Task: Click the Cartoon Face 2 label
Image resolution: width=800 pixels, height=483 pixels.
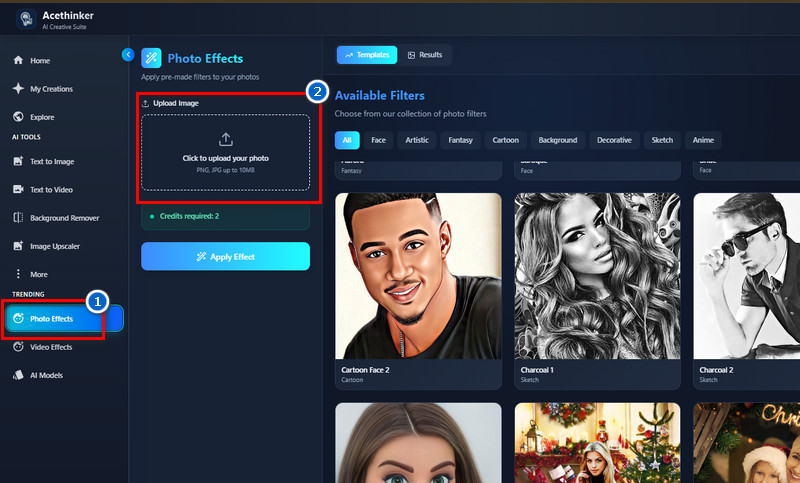Action: click(365, 370)
